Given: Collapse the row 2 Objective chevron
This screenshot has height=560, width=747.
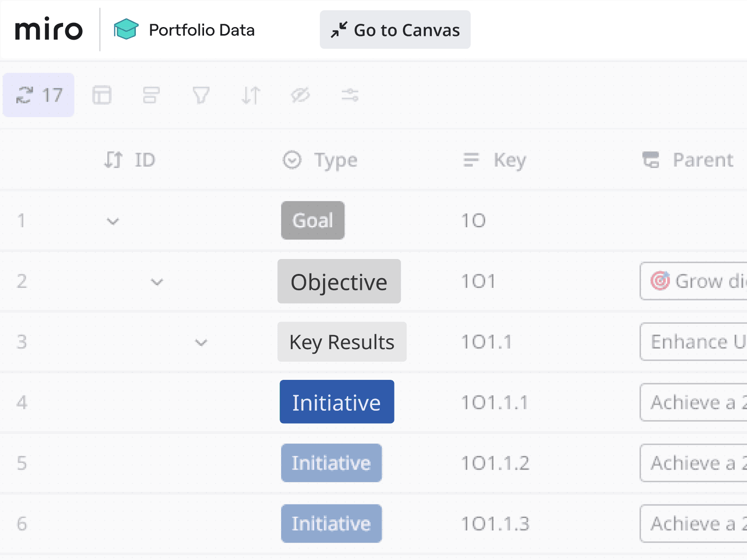Looking at the screenshot, I should (x=157, y=282).
